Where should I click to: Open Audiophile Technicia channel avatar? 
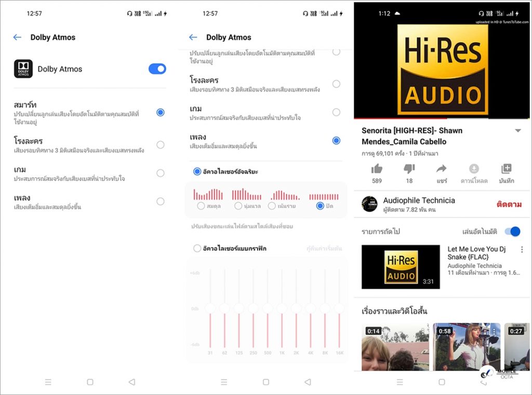[369, 204]
